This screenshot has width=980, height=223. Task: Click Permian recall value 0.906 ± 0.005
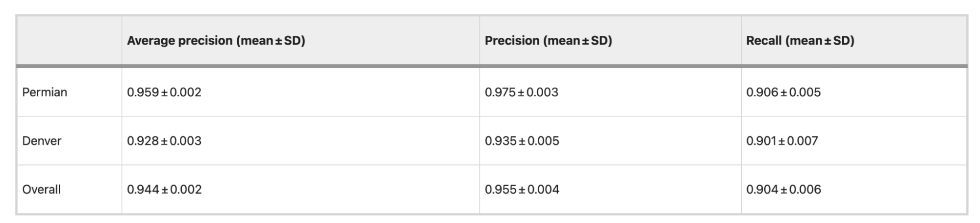coord(783,92)
